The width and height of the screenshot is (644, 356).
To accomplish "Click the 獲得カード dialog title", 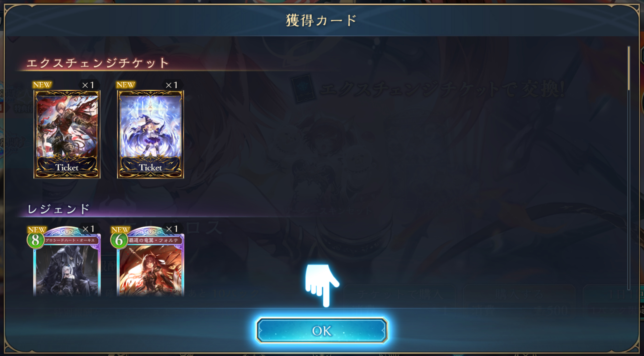I will tap(321, 20).
